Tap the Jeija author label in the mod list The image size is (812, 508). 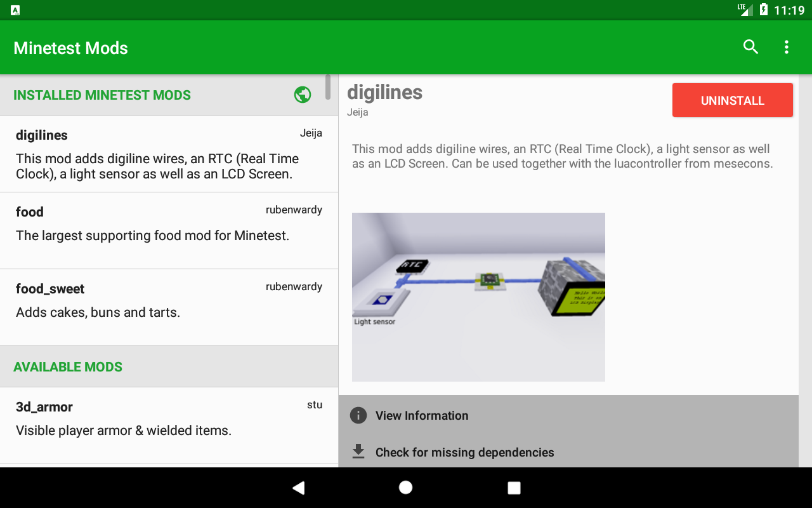click(311, 133)
